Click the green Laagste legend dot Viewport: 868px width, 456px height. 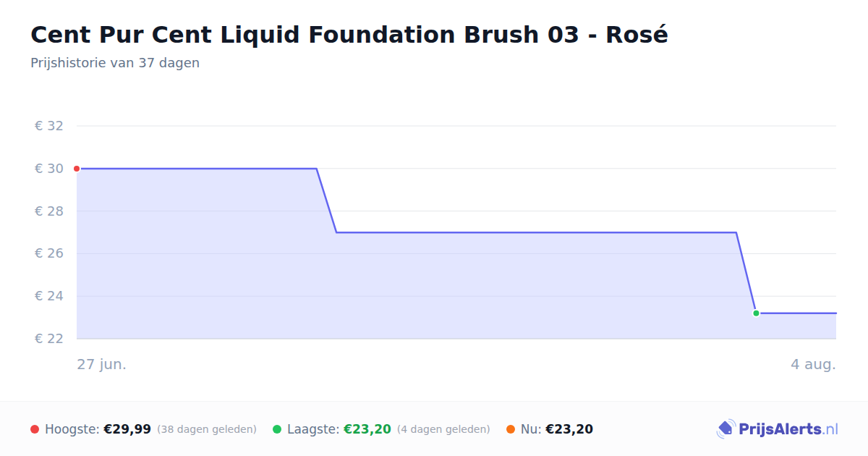coord(277,429)
